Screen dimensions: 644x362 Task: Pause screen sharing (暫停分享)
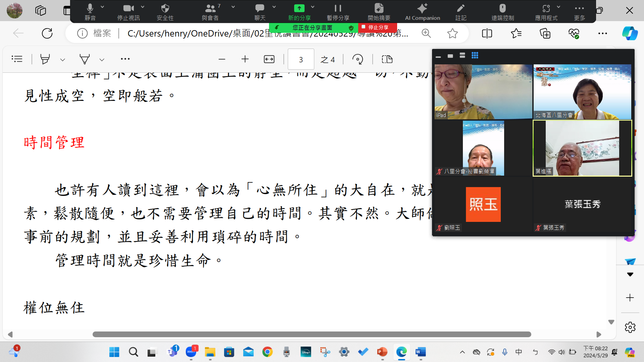coord(338,12)
